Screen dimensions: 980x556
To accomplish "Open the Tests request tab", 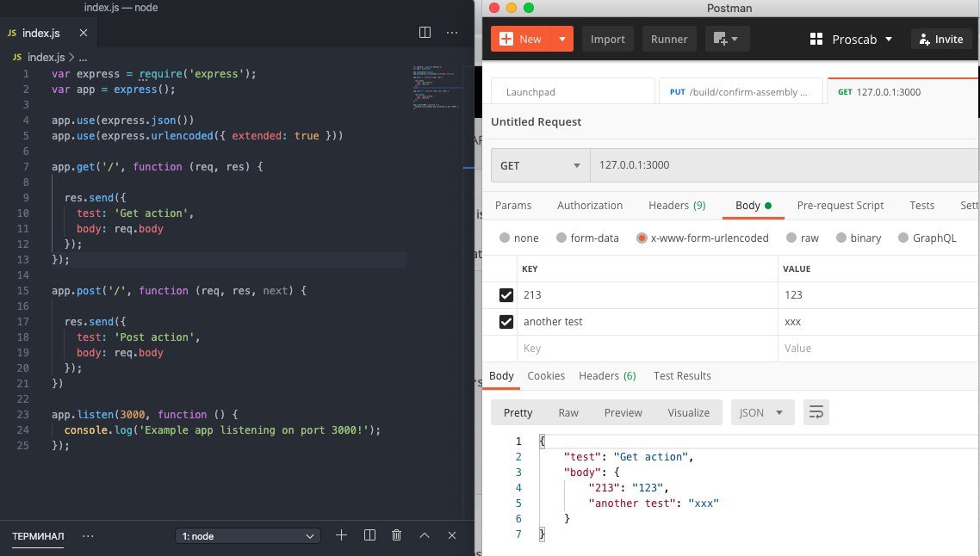I will pyautogui.click(x=922, y=206).
